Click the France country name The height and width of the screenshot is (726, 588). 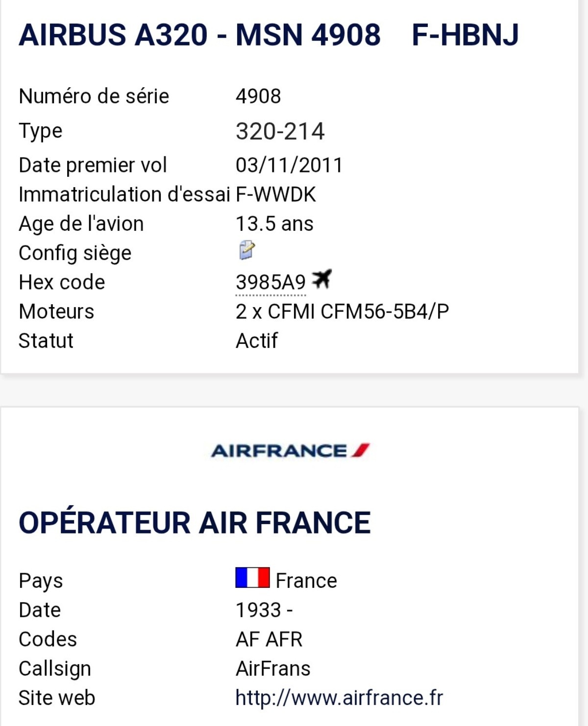pos(306,581)
